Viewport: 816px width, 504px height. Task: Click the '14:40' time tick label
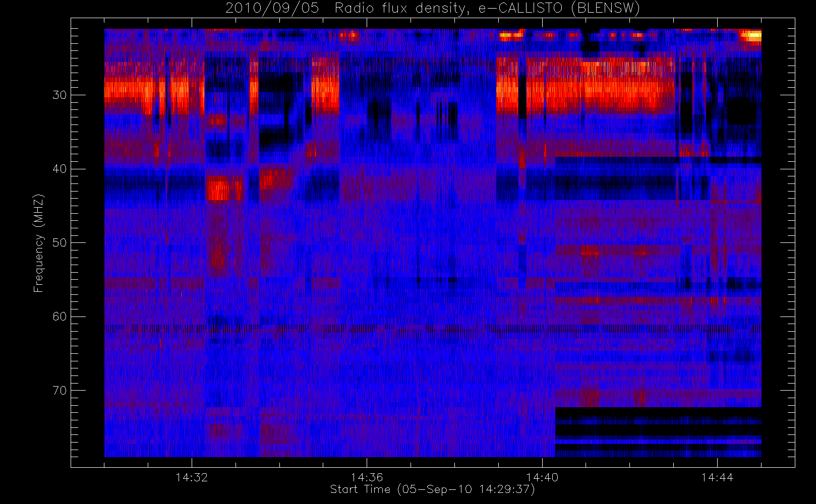coord(542,477)
